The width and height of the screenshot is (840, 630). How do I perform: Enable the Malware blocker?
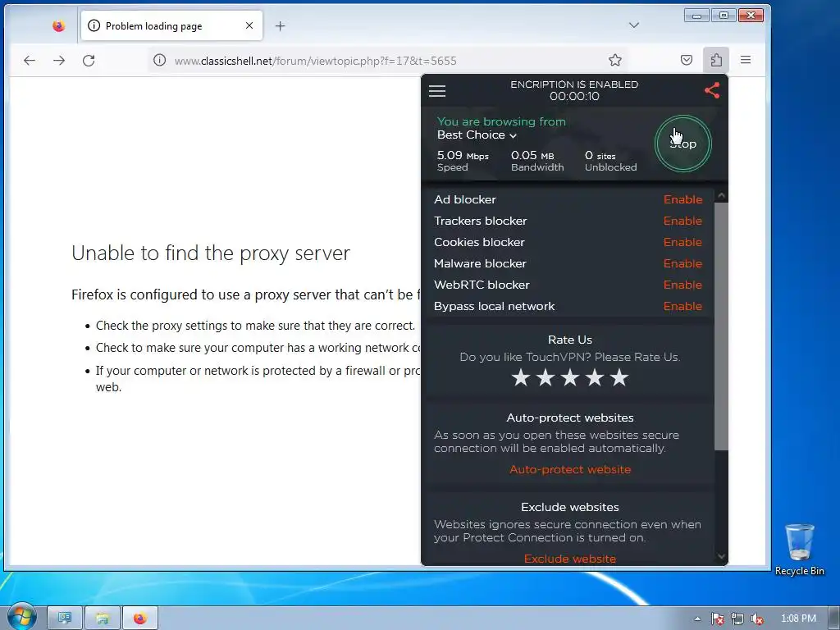682,263
